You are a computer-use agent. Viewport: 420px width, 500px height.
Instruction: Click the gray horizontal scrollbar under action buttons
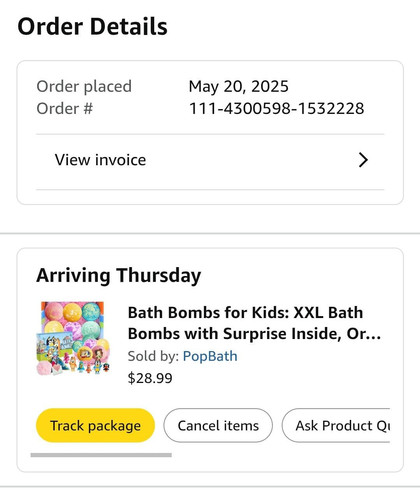click(101, 455)
